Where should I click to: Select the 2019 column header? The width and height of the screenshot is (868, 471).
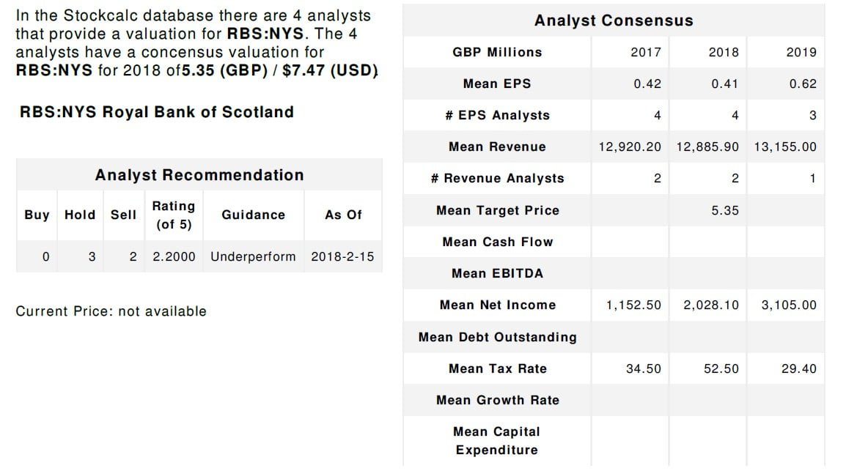coord(801,52)
